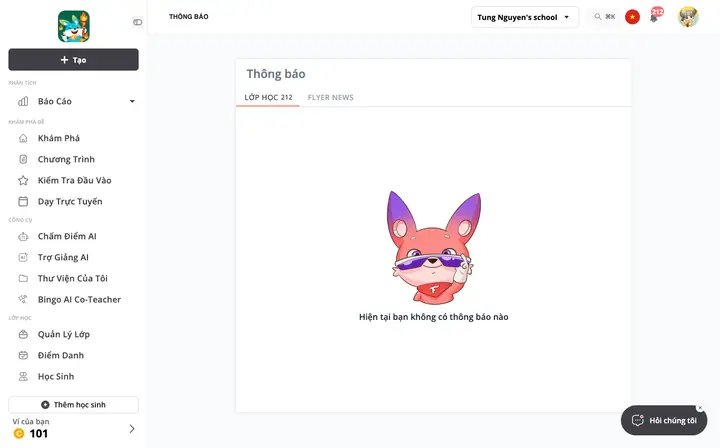This screenshot has width=720, height=448.
Task: Click the Thêm học sinh button
Action: [x=73, y=405]
